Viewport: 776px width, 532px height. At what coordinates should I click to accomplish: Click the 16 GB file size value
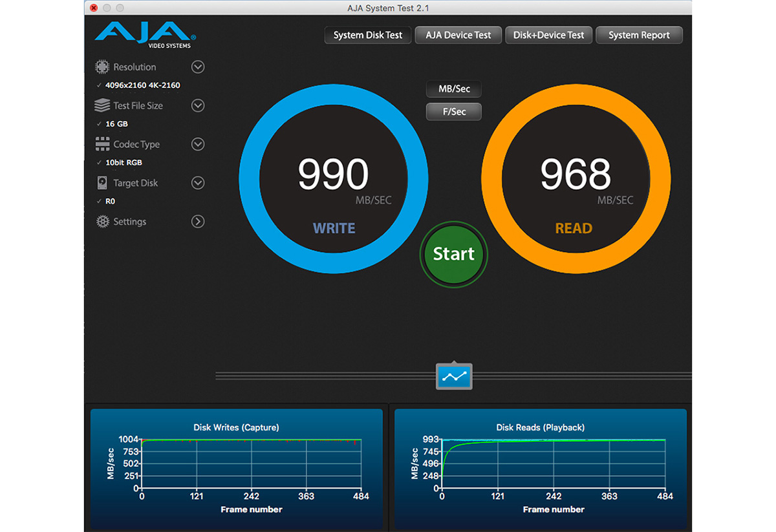116,124
